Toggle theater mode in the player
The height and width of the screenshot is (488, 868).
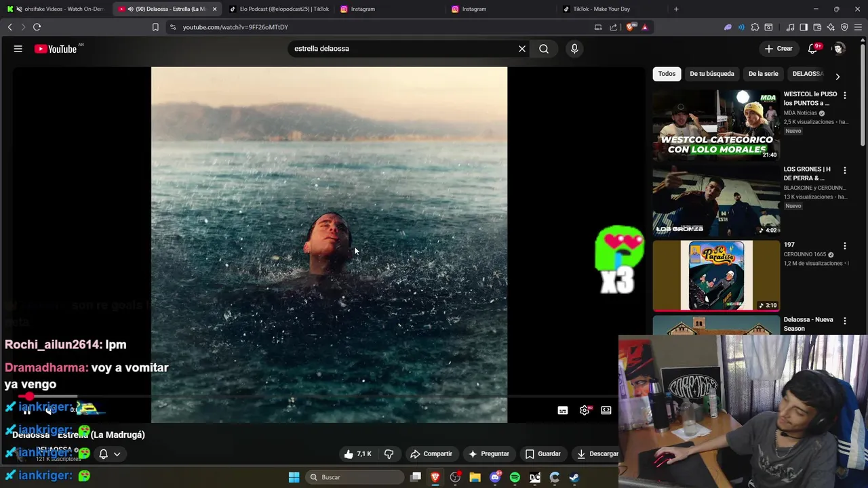click(x=606, y=411)
